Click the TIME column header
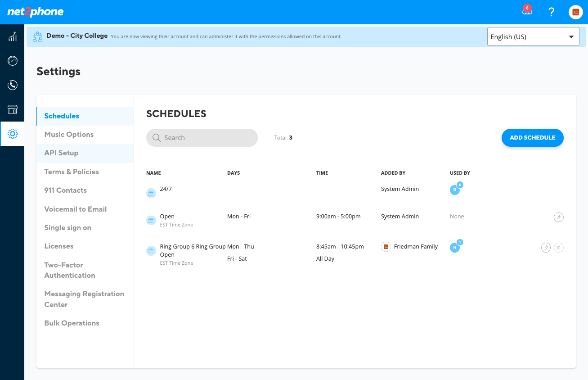Screen dimensions: 588x380 [322, 173]
